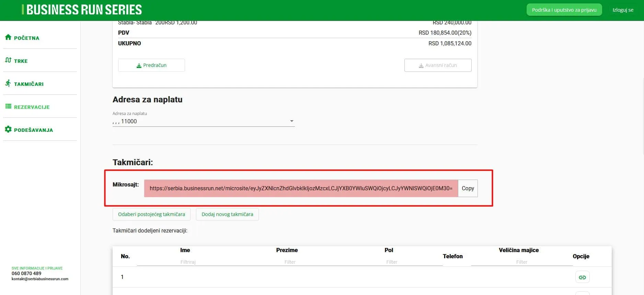
Task: Open the Adresa za naplatu dropdown
Action: coord(204,121)
